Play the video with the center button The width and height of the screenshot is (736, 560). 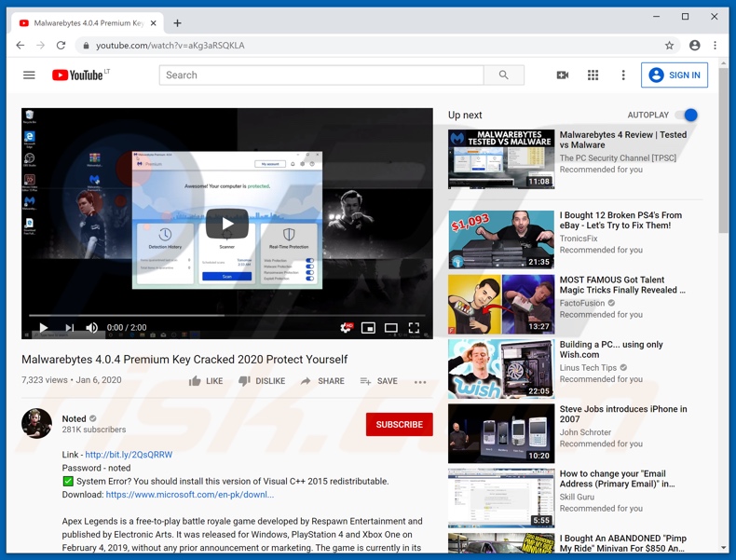(x=227, y=224)
